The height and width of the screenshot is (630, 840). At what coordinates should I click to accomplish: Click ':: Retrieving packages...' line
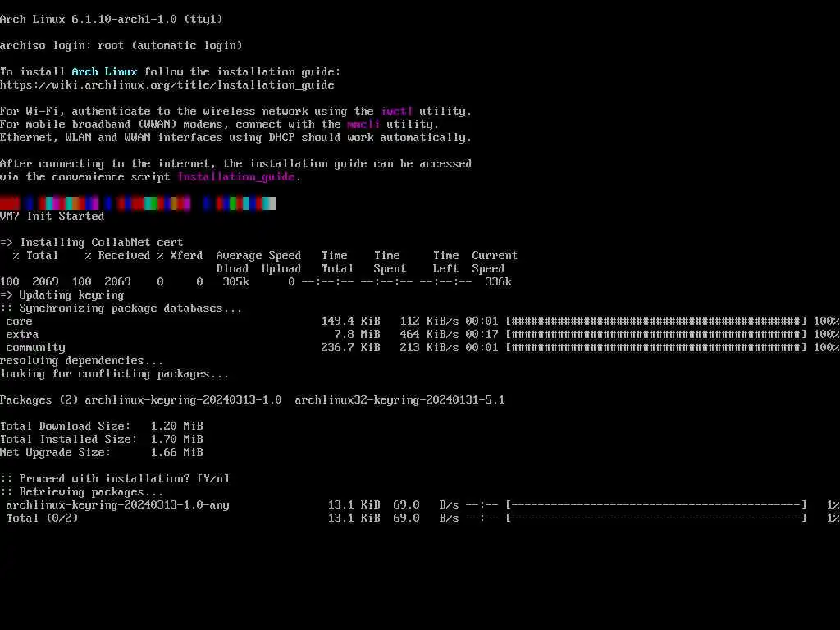tap(82, 492)
